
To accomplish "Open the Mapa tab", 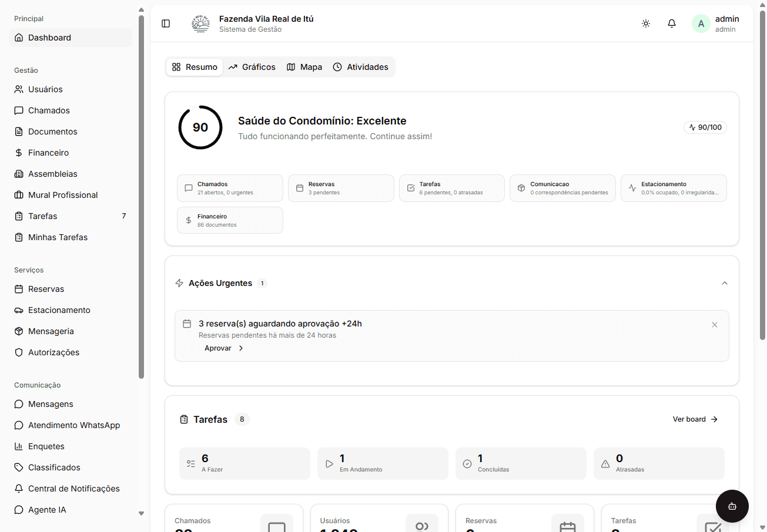I will tap(304, 67).
